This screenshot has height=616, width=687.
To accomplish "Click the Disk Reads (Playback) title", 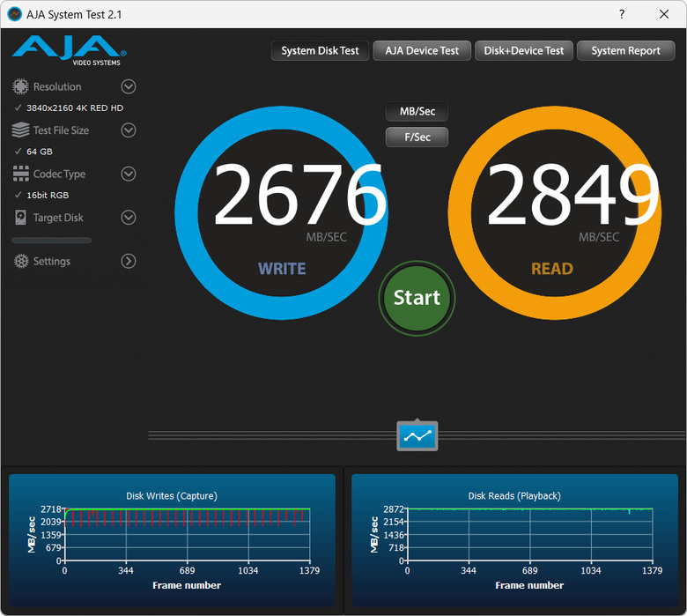I will (x=514, y=496).
